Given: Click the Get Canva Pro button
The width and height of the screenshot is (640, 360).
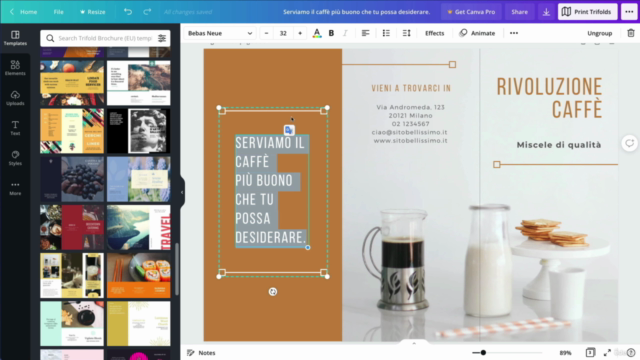Looking at the screenshot, I should click(x=471, y=12).
